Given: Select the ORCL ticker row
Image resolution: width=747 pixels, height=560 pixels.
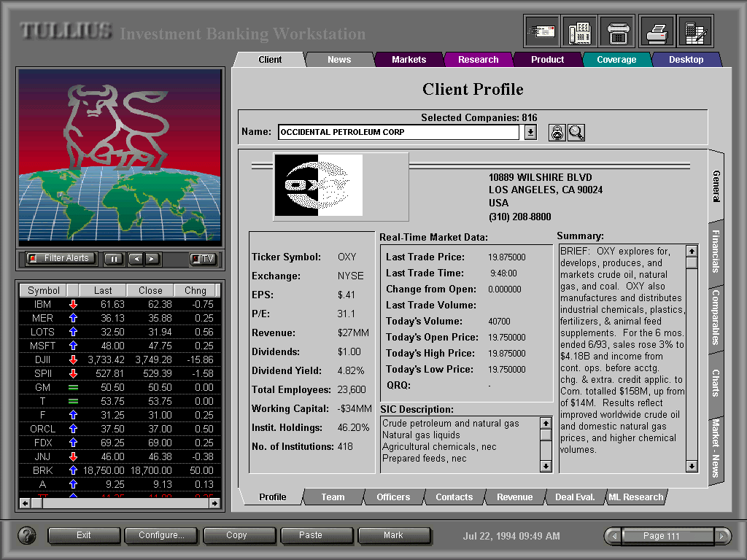Looking at the screenshot, I should [120, 429].
